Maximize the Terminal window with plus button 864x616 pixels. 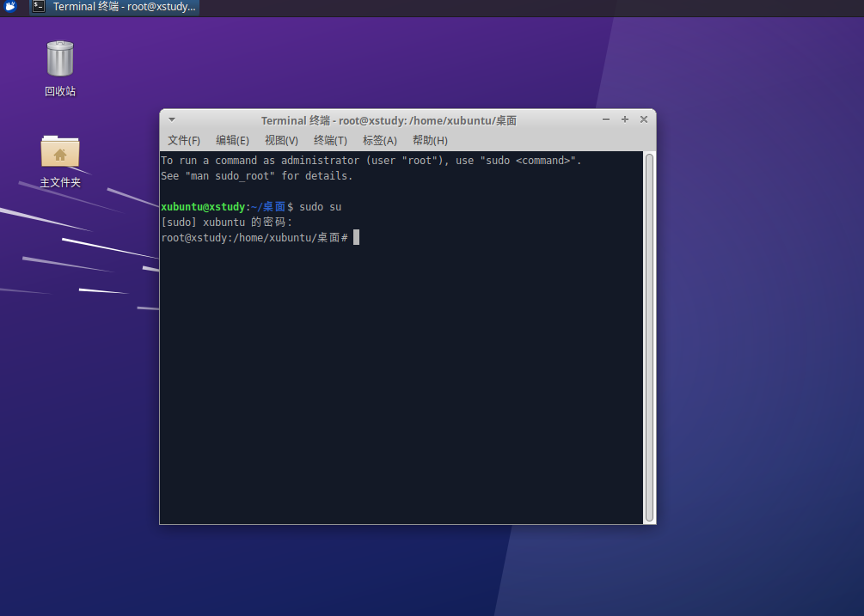point(625,119)
